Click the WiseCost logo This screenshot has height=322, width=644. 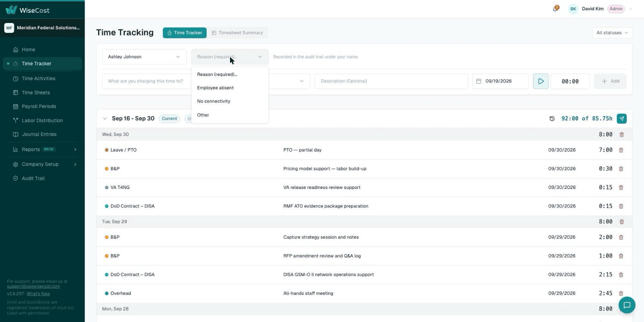pyautogui.click(x=28, y=10)
